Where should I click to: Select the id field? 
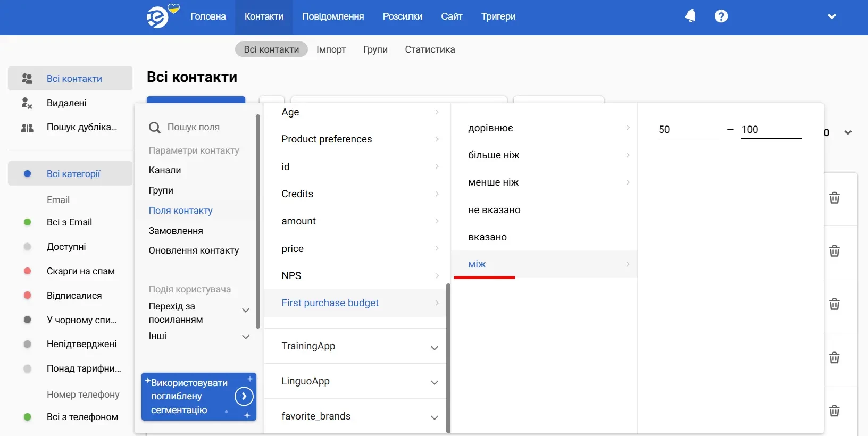pos(355,167)
